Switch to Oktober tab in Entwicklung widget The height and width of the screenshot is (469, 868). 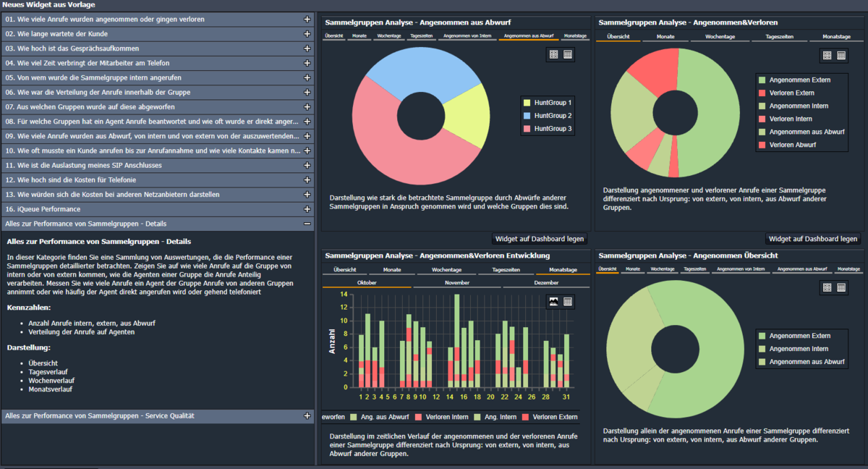[367, 283]
